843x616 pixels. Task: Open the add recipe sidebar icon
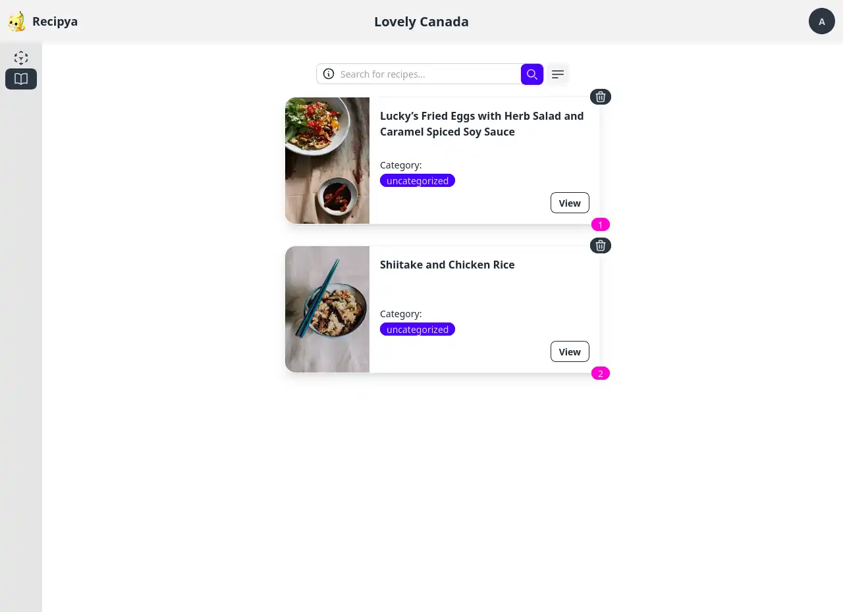click(x=21, y=58)
